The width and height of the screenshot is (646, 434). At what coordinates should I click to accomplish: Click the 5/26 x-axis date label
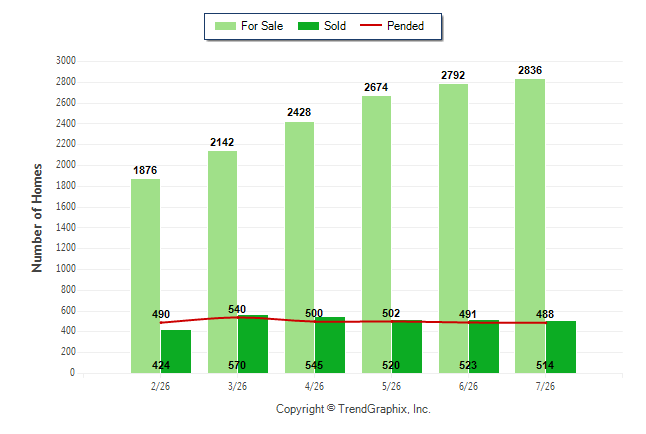pos(391,386)
